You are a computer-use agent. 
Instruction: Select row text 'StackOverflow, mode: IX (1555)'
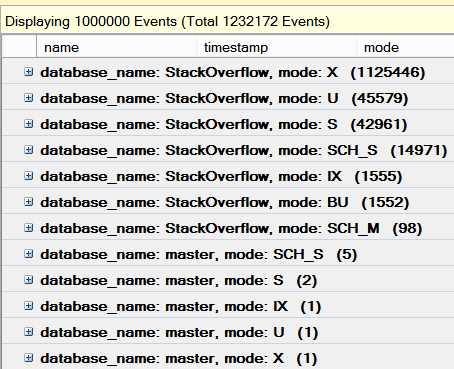[x=284, y=176]
